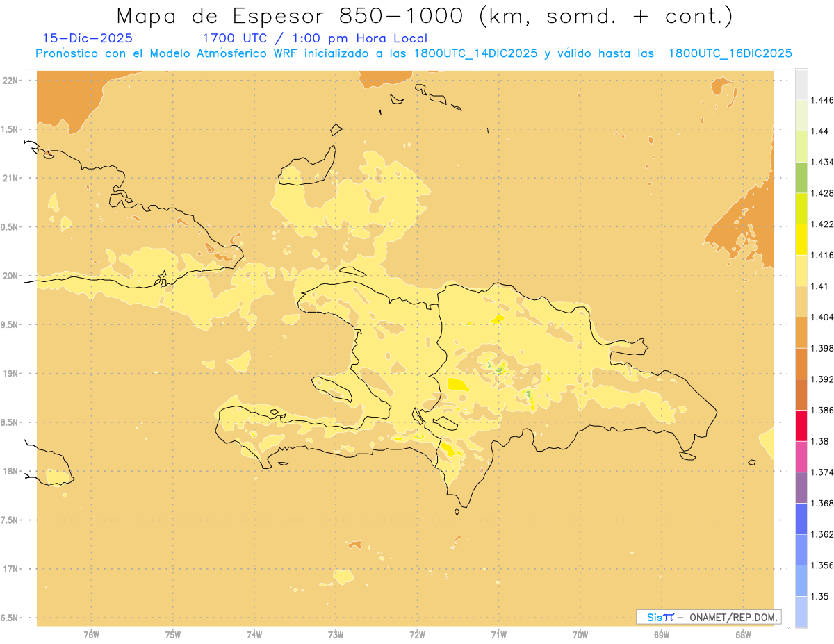This screenshot has width=834, height=644.
Task: Pick the green legend swatch between 1.434 and 1.428
Action: (x=801, y=177)
